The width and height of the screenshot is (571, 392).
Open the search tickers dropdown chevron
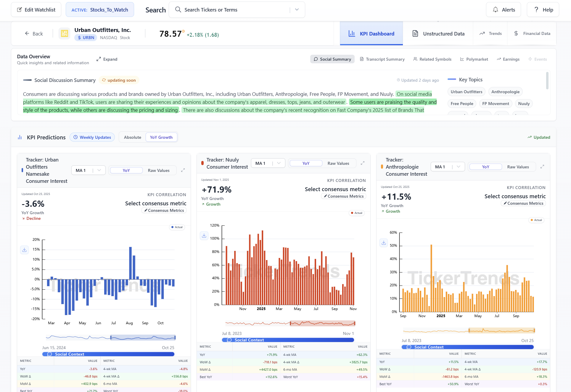[297, 10]
